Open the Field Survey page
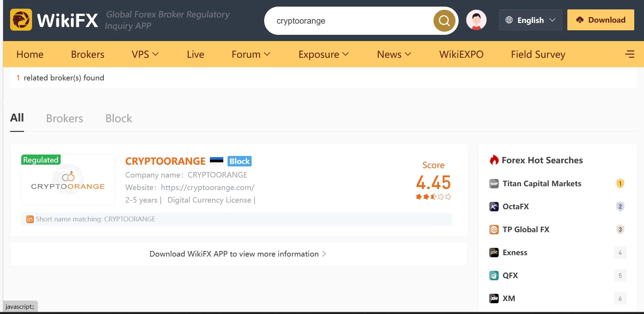Image resolution: width=644 pixels, height=314 pixels. point(538,54)
